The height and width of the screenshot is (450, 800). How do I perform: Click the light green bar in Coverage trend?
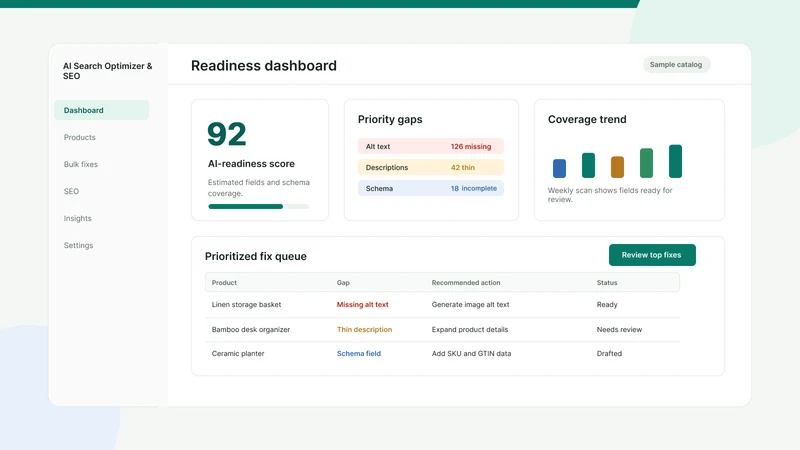[646, 163]
